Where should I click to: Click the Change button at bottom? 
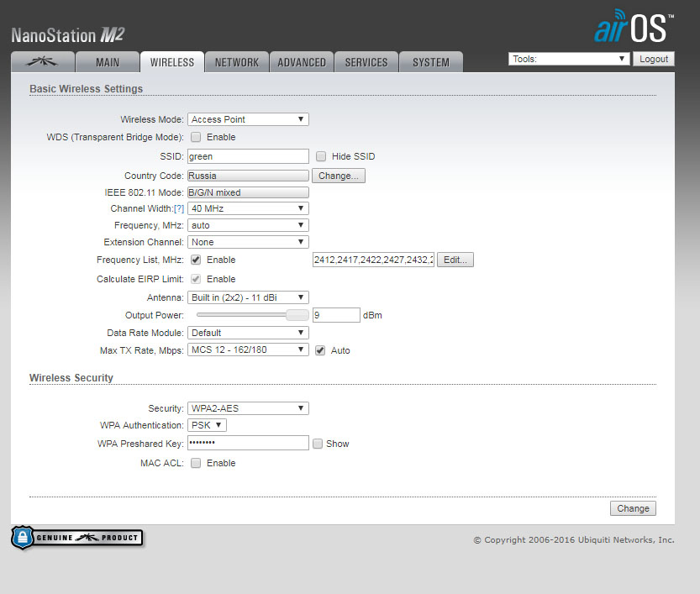tap(633, 508)
